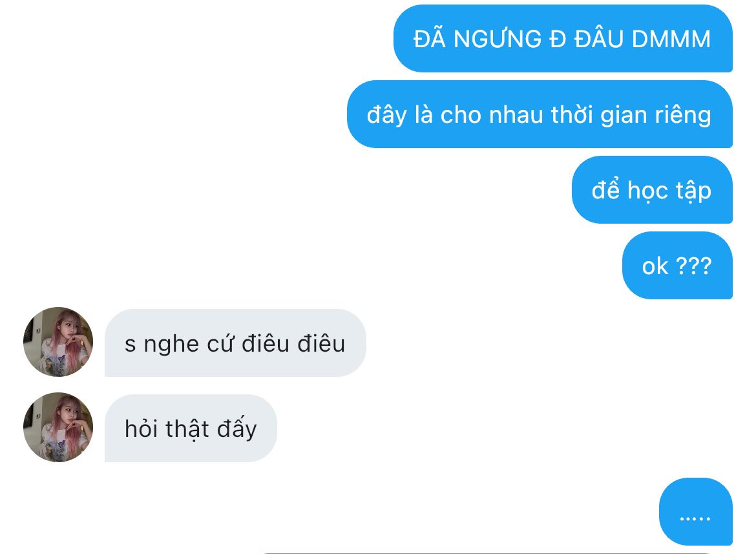Click the word 'hỏi' in the lower gray bubble

tap(143, 429)
